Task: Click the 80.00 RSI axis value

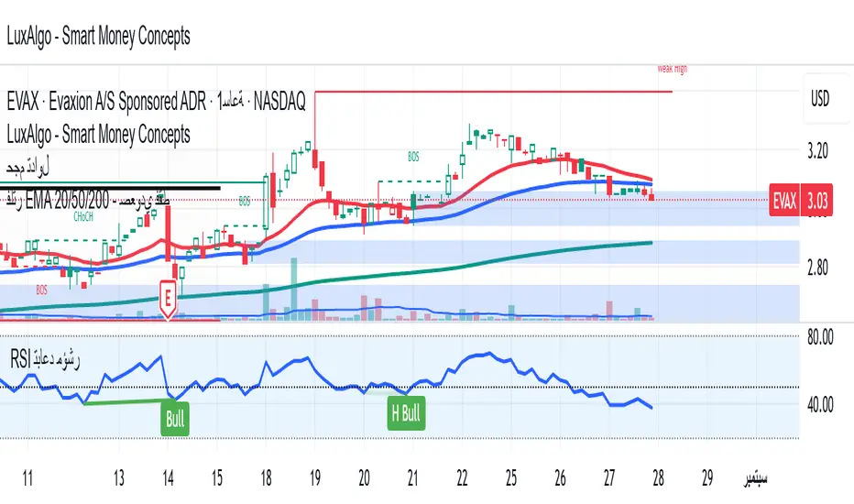Action: click(x=820, y=336)
